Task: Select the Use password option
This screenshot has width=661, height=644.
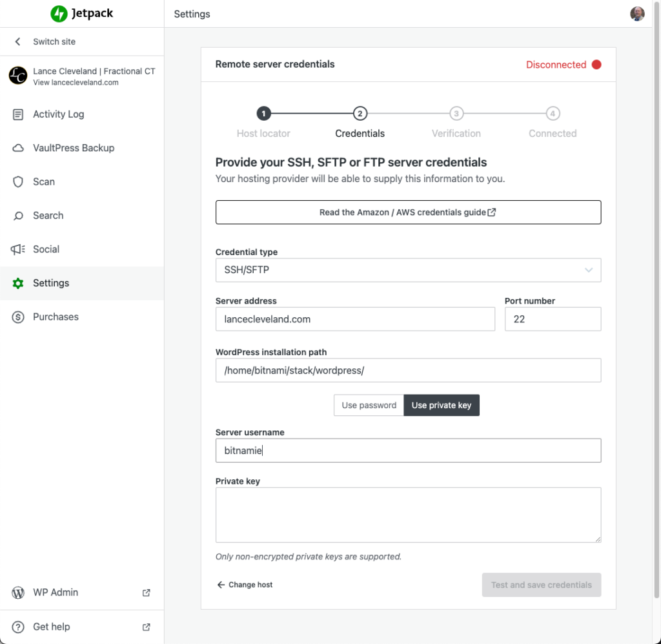Action: (x=369, y=405)
